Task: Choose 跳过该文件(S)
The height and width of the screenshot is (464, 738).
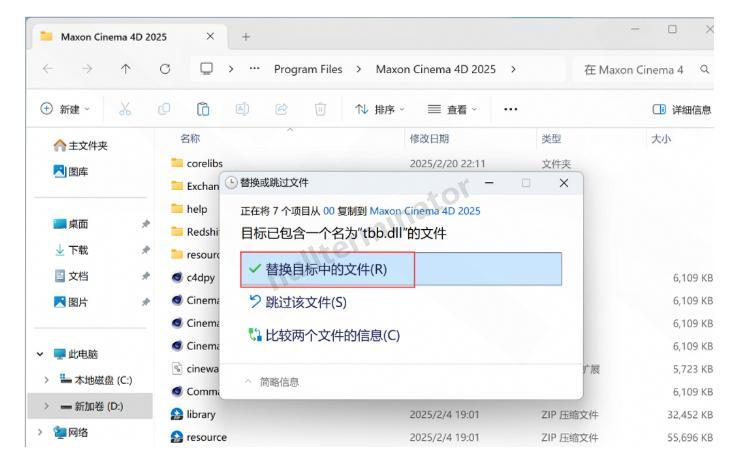Action: click(298, 302)
